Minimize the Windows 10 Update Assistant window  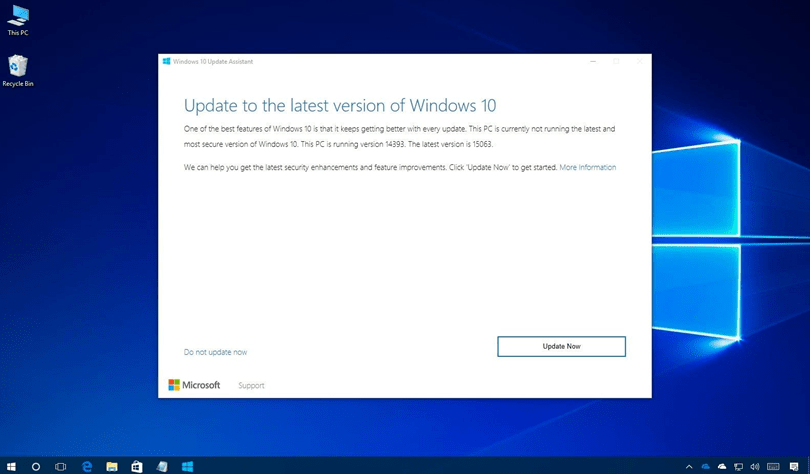(591, 61)
